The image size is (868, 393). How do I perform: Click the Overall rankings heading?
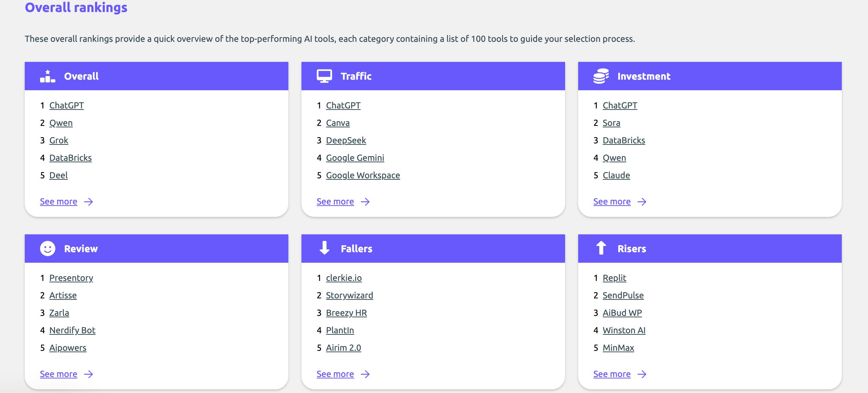[x=76, y=7]
